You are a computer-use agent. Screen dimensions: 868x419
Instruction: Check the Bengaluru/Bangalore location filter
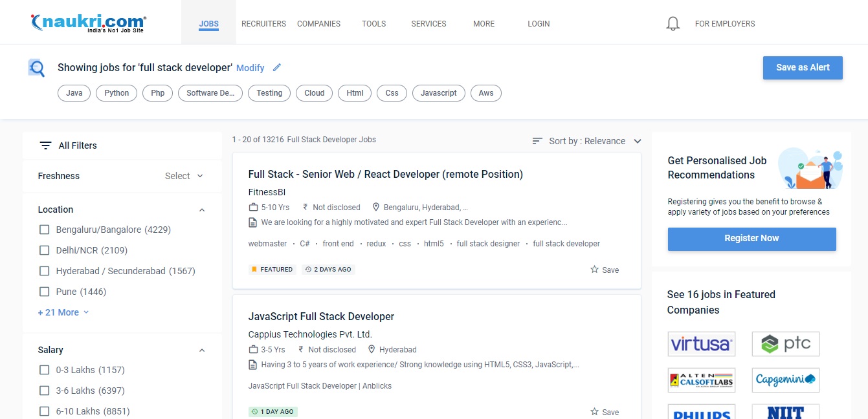tap(45, 230)
